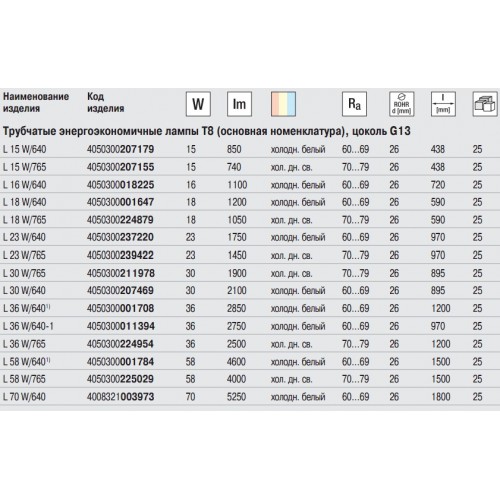Click product code 4050300224954
The height and width of the screenshot is (500, 500).
pyautogui.click(x=120, y=344)
